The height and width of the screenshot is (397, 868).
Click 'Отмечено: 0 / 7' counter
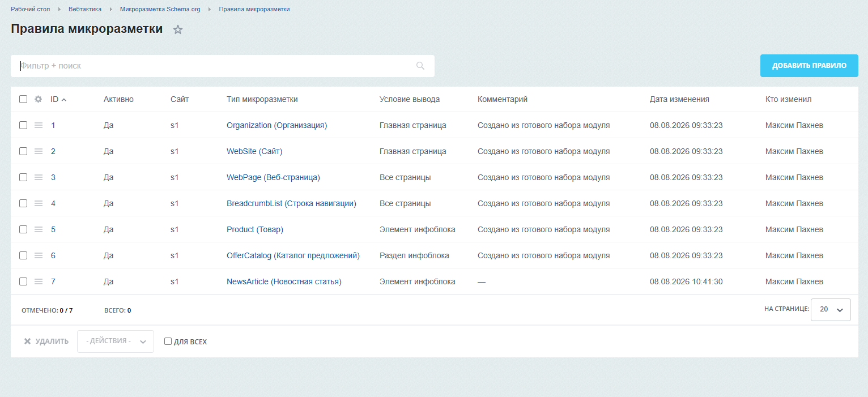coord(47,310)
